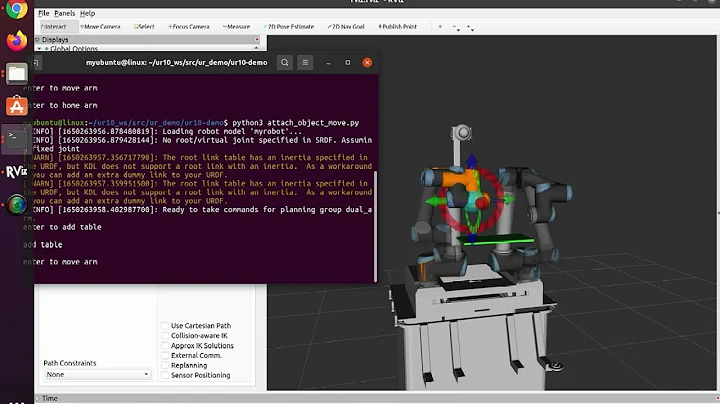Screen dimensions: 720x404
Task: Open the terminal hamburger menu
Action: click(305, 62)
